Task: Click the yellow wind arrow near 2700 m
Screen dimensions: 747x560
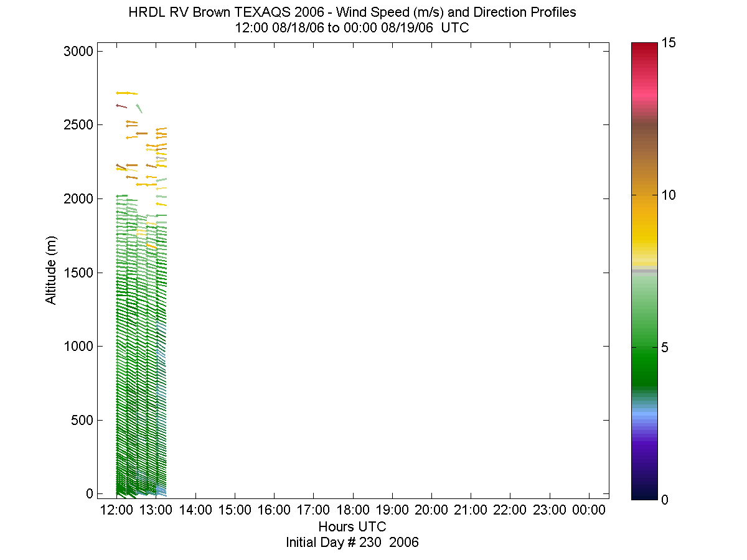Action: pyautogui.click(x=126, y=93)
